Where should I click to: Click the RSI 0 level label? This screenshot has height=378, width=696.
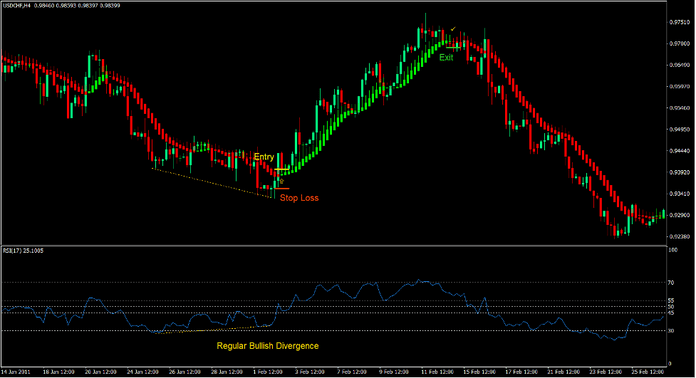pyautogui.click(x=670, y=364)
